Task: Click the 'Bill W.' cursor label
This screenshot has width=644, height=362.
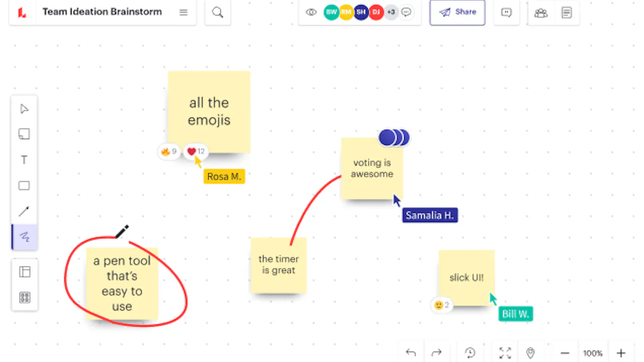Action: point(516,314)
